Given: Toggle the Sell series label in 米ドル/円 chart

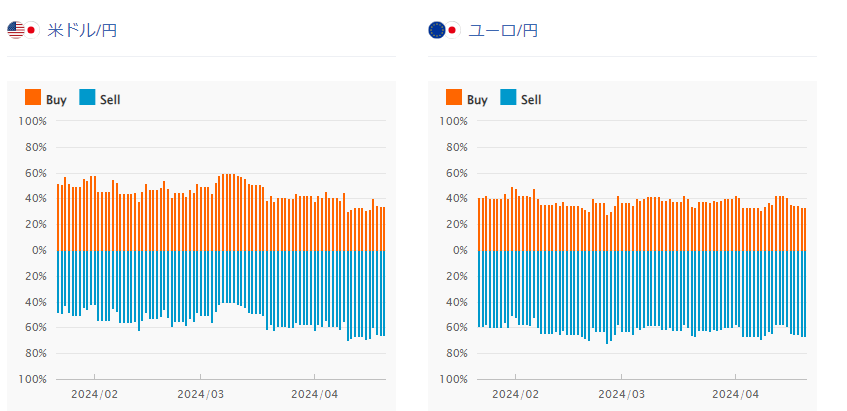Looking at the screenshot, I should [110, 99].
